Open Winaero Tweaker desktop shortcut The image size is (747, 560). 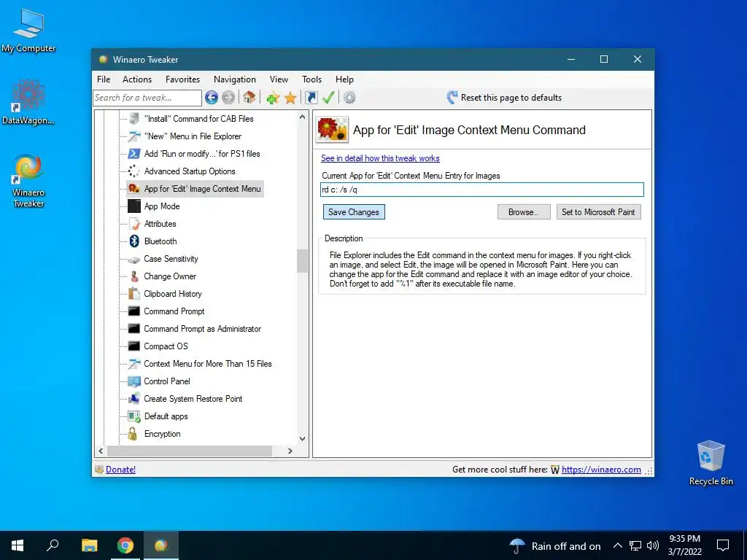coord(28,182)
